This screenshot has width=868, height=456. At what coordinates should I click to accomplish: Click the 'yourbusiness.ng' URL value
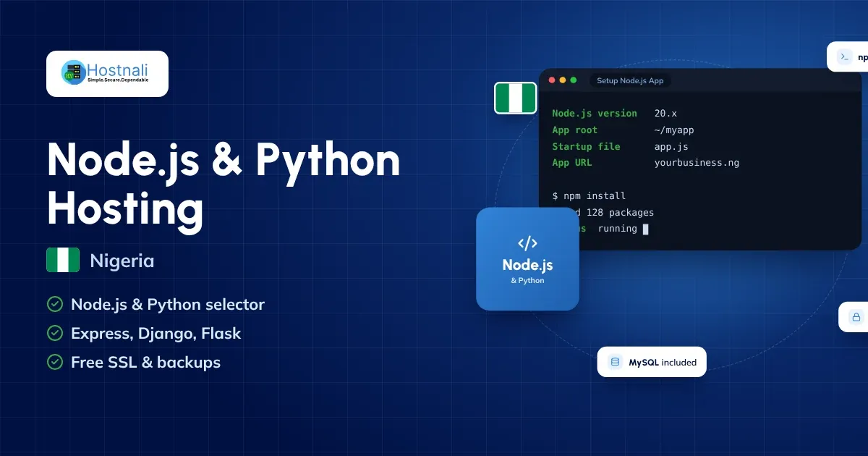[697, 163]
